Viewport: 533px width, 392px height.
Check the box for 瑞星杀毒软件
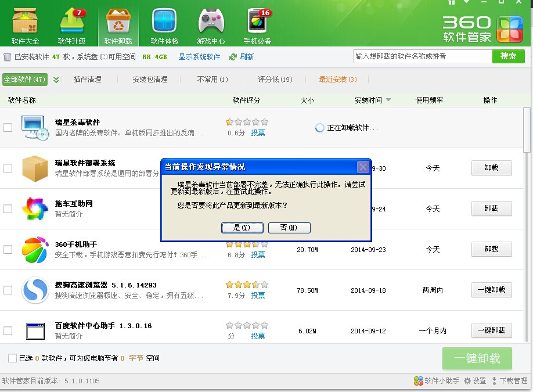8,128
